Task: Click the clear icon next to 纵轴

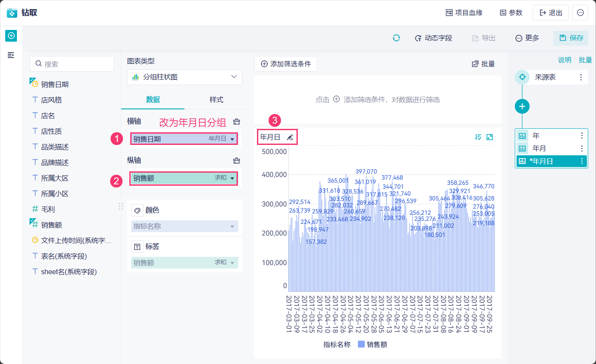Action: [x=237, y=161]
